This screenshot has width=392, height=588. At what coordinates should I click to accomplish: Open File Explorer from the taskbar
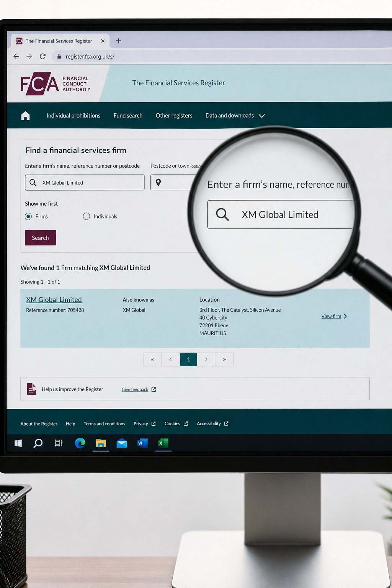pos(101,443)
